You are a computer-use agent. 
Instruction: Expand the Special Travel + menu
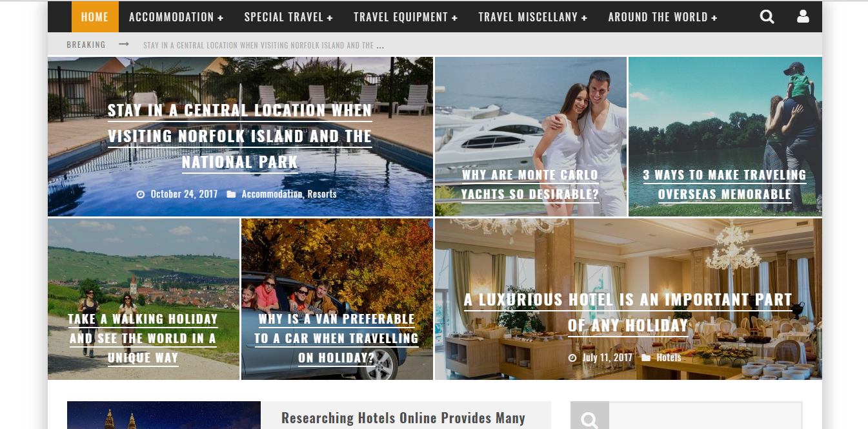[x=288, y=17]
